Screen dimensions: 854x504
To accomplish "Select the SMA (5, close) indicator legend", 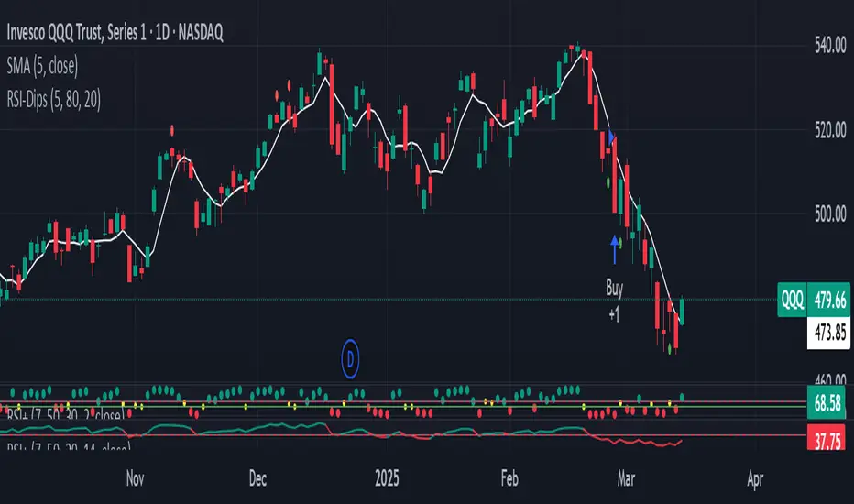I will pos(42,67).
